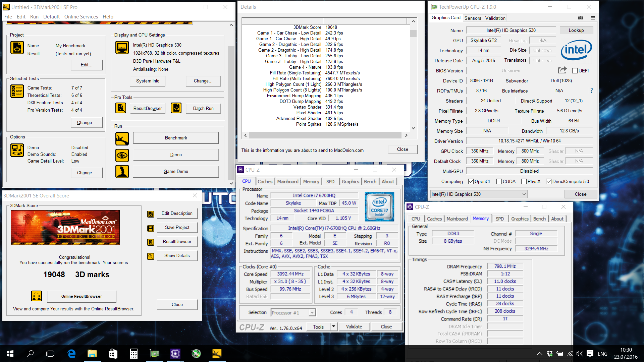Open the GPU selection dropdown in GPU-Z
Viewport: 644px width, 362px height.
(x=479, y=194)
